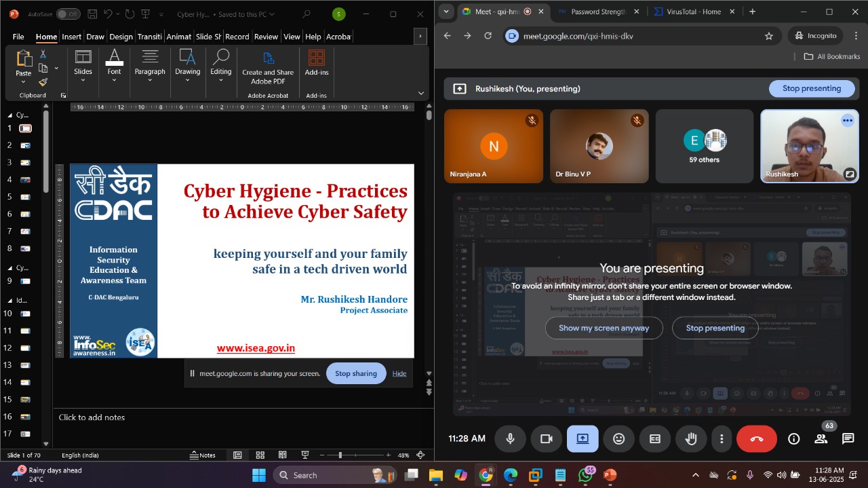Click the Format Painter brush icon
The image size is (868, 488).
43,82
